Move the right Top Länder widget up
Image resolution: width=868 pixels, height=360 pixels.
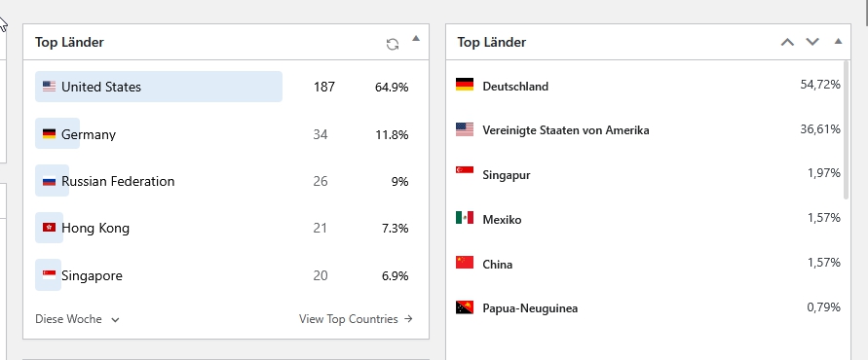click(x=787, y=42)
